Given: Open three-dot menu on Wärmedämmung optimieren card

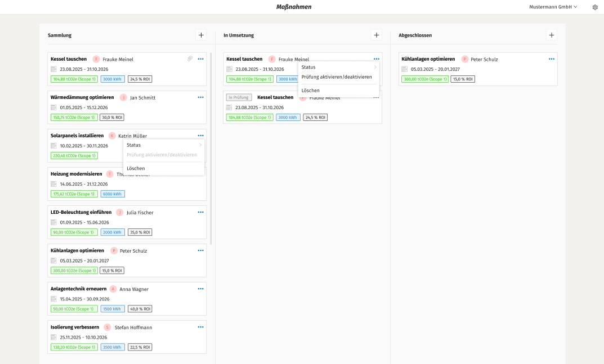Looking at the screenshot, I should pyautogui.click(x=200, y=97).
